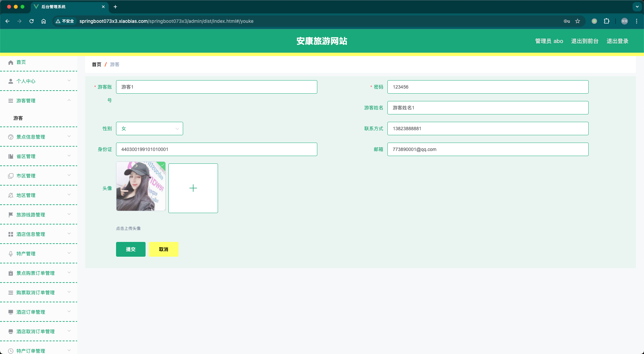This screenshot has width=644, height=354.
Task: Click the clipboard icon beside 景点购票订单管理
Action: click(11, 273)
